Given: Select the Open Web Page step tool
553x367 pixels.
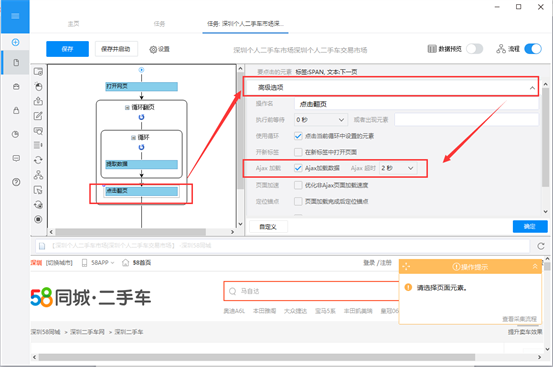Looking at the screenshot, I should (x=38, y=72).
